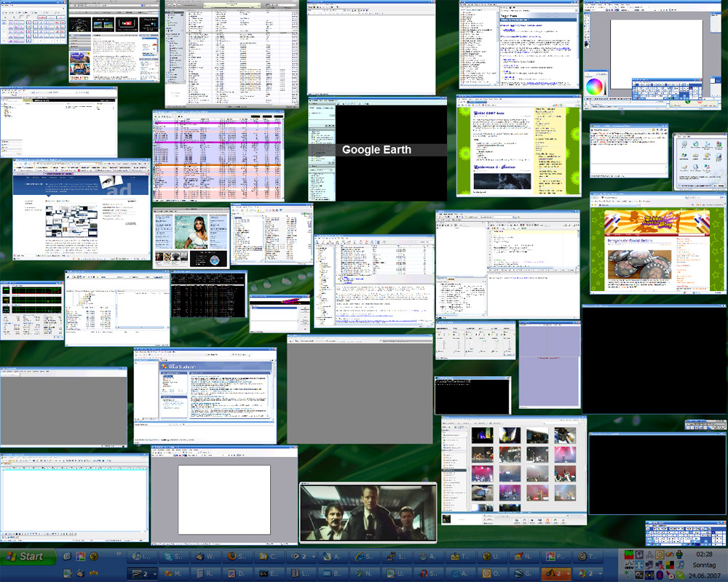Select the Google Earth window
Viewport: 728px width, 582px height.
[377, 150]
